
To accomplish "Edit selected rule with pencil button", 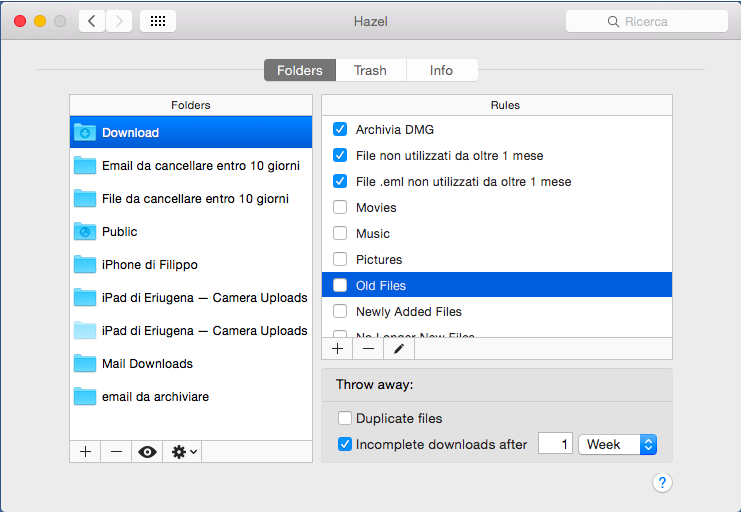I will (x=399, y=349).
